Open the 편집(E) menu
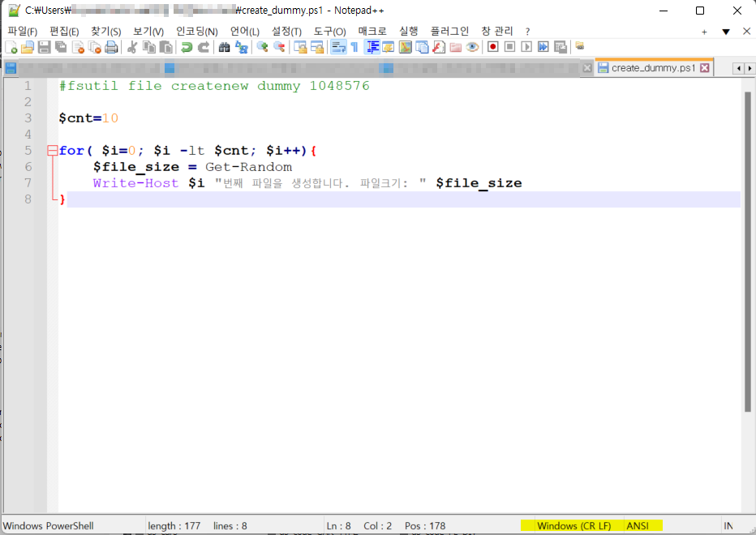 point(64,32)
